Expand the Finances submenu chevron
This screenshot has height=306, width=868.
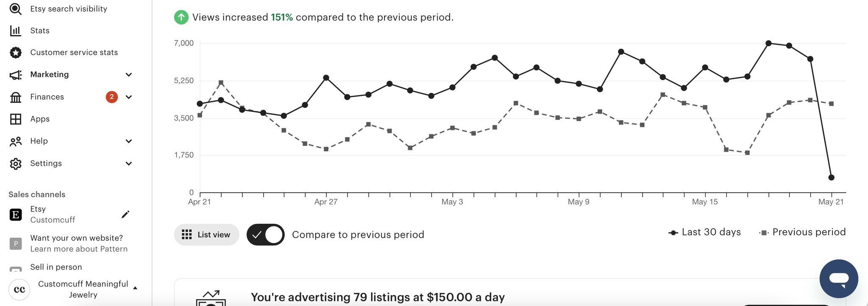pos(129,97)
